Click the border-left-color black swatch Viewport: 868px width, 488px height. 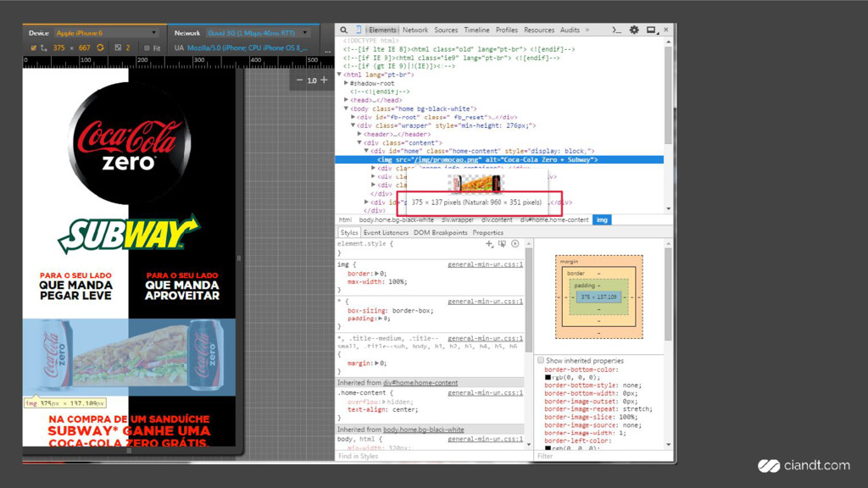[x=548, y=448]
